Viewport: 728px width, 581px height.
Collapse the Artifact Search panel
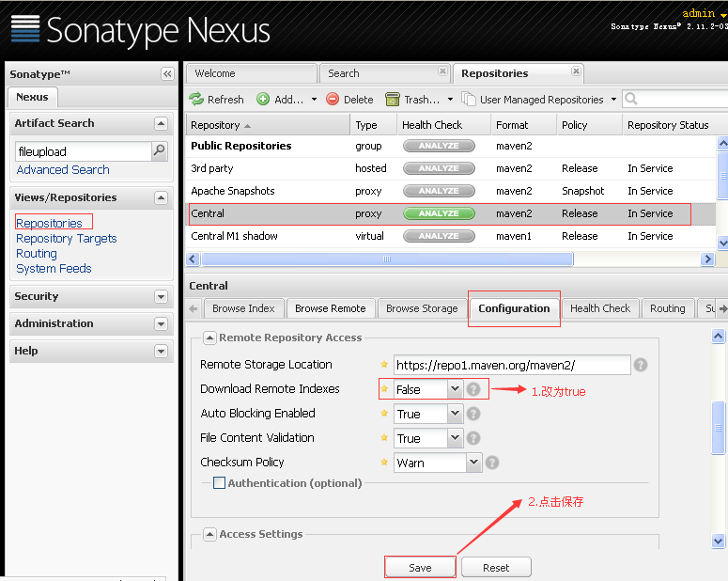(161, 123)
